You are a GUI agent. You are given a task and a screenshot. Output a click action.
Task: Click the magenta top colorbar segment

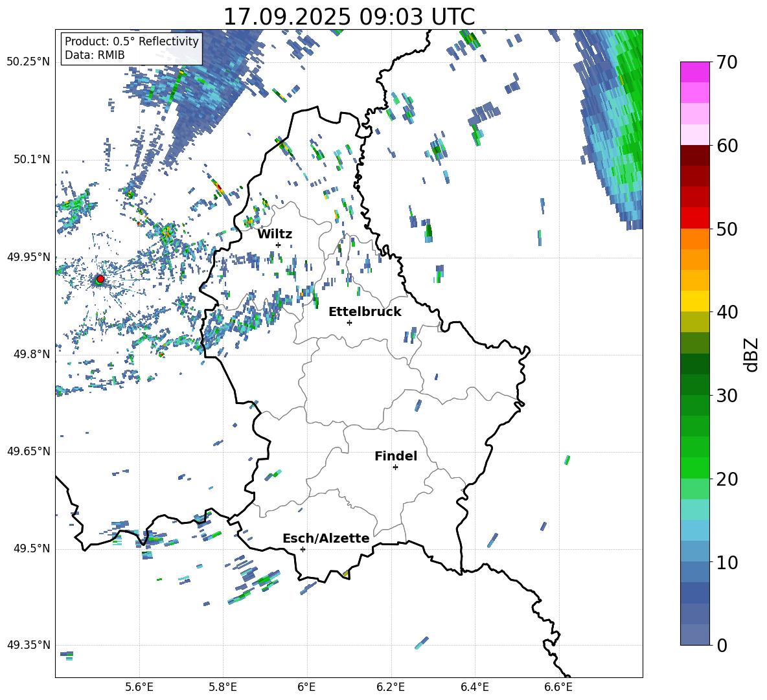click(694, 72)
